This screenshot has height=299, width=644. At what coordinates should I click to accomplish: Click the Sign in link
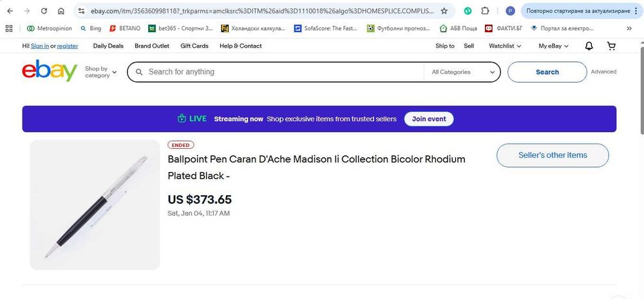(x=40, y=46)
